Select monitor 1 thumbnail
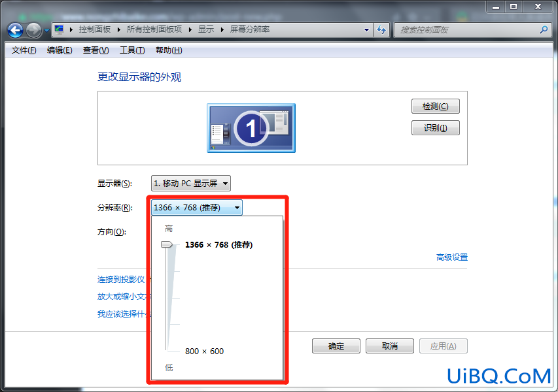558x392 pixels. point(251,128)
